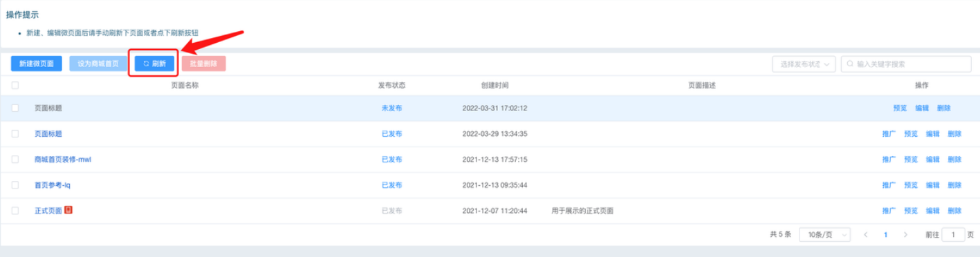Screen dimensions: 980x257
Task: Click the date 2021-12-07 11:20:44
Action: click(x=494, y=211)
